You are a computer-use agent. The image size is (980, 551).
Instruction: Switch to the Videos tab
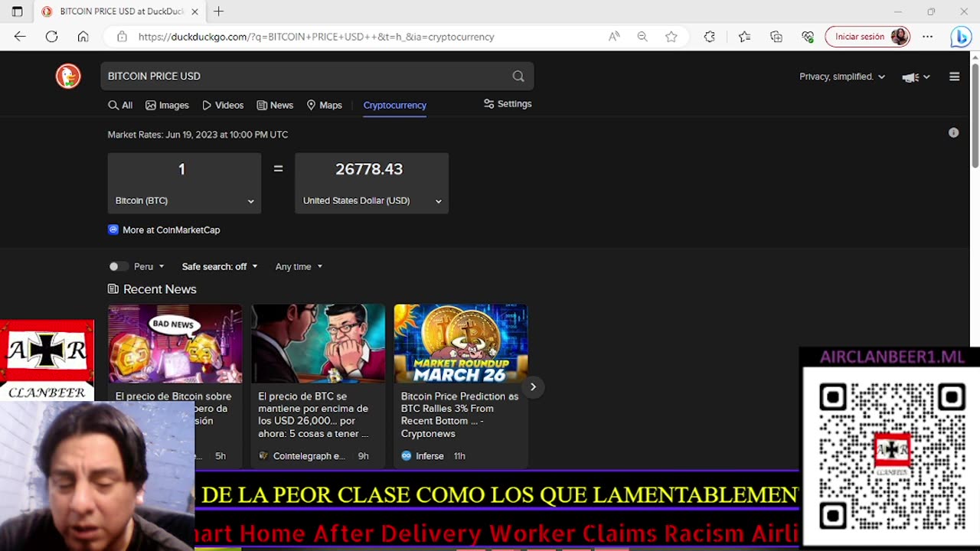[x=223, y=106]
